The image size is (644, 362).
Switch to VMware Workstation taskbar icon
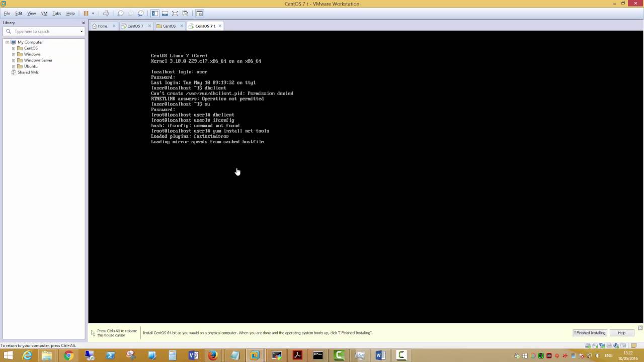(x=255, y=355)
